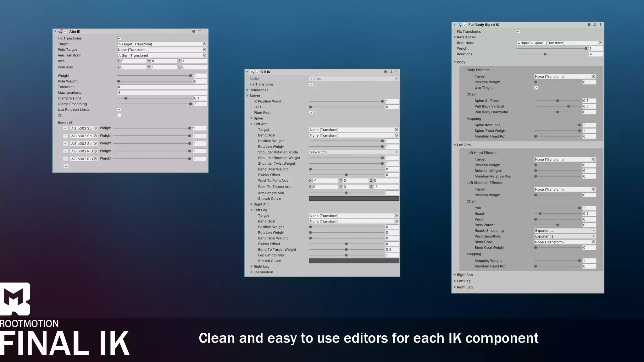Open Full Body Biped IK presets icon
Image resolution: width=644 pixels, height=362 pixels.
pyautogui.click(x=594, y=25)
